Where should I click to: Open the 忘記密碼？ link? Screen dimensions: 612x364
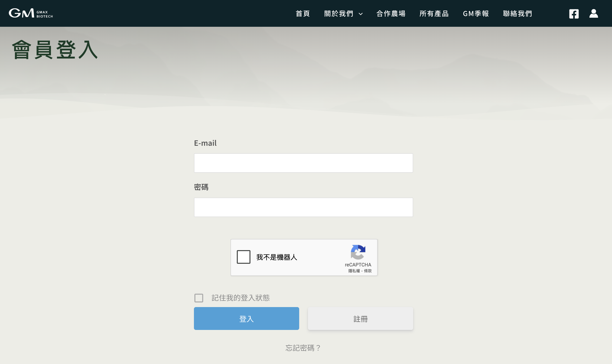[303, 348]
